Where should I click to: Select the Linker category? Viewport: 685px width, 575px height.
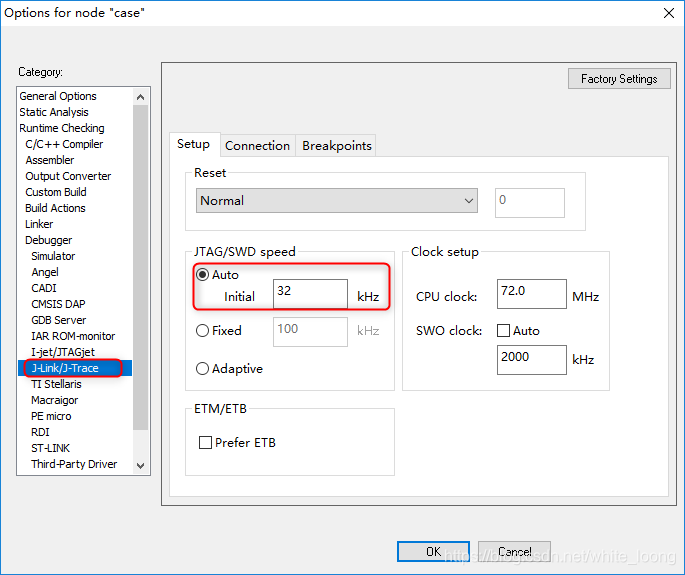(39, 224)
